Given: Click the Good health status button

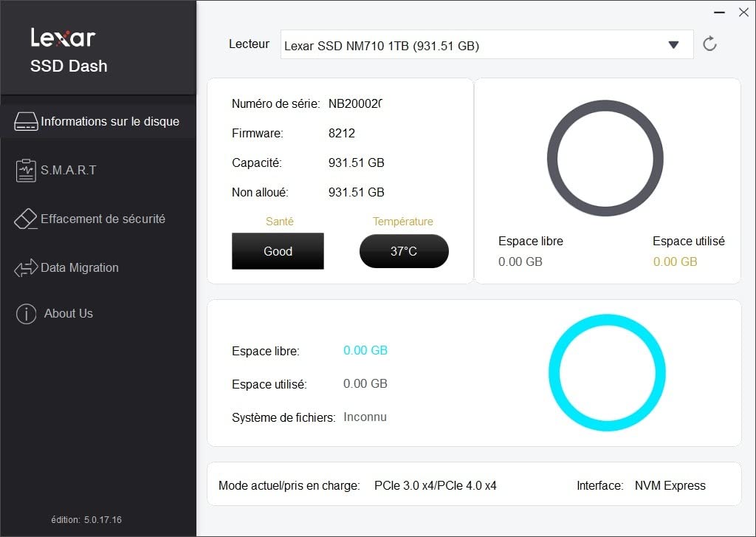Looking at the screenshot, I should tap(278, 251).
